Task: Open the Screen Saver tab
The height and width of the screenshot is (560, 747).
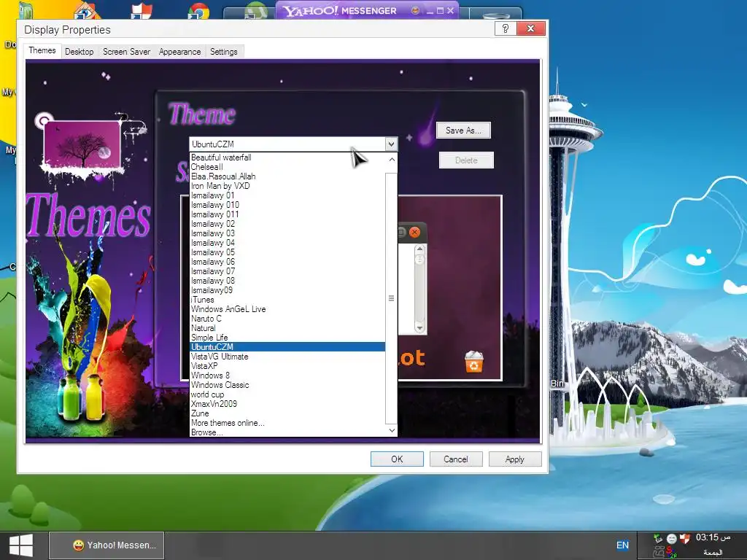Action: tap(126, 52)
